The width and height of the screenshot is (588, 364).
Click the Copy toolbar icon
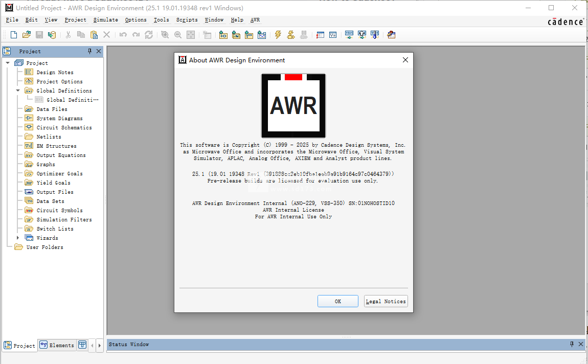pyautogui.click(x=81, y=35)
